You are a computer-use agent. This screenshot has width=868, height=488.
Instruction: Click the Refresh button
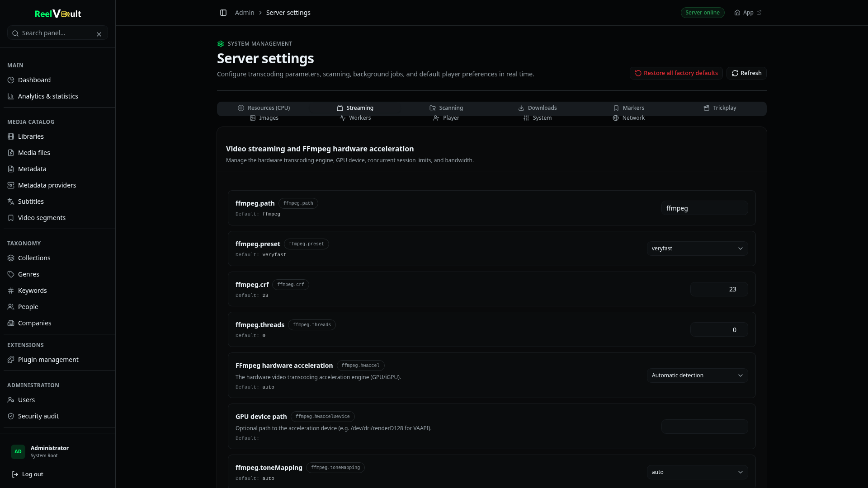pos(746,73)
